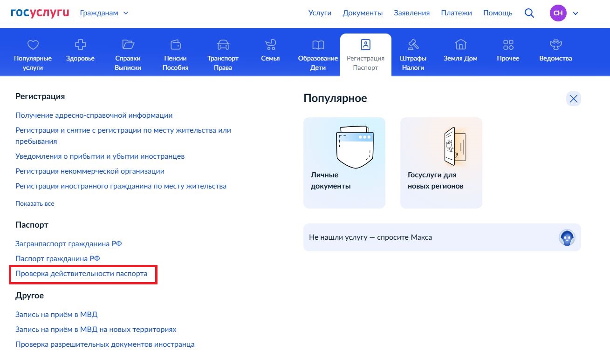610x364 pixels.
Task: Click the Штрафы Налоги gavel icon
Action: (x=413, y=45)
